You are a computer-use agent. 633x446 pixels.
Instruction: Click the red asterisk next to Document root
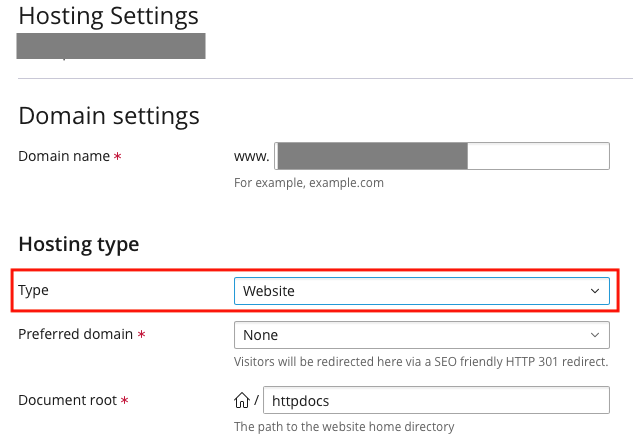pyautogui.click(x=124, y=401)
